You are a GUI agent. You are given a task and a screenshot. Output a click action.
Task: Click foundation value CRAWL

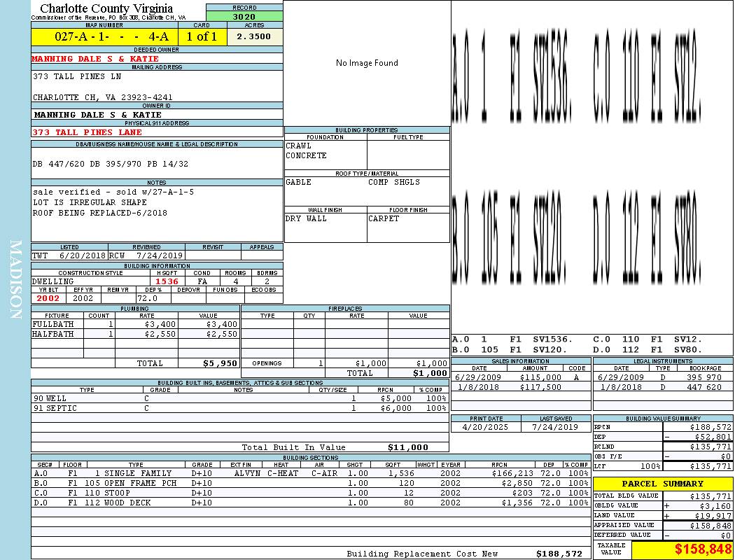click(x=299, y=146)
